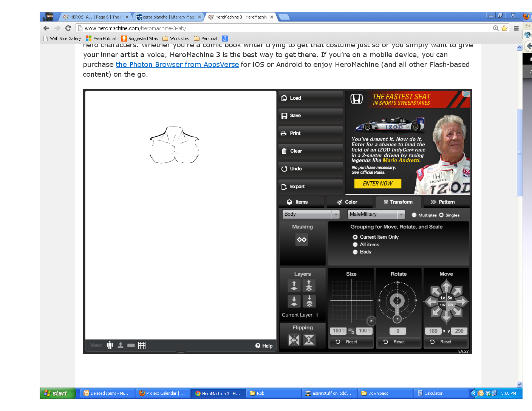Choose All items grouping option
The height and width of the screenshot is (411, 532).
[x=355, y=245]
